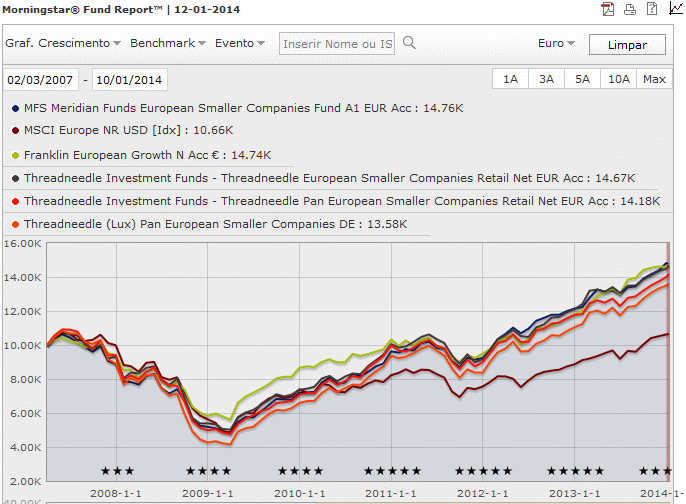Image resolution: width=686 pixels, height=504 pixels.
Task: Select Threadneedle European Smaller Companies Retail label
Action: tap(329, 178)
